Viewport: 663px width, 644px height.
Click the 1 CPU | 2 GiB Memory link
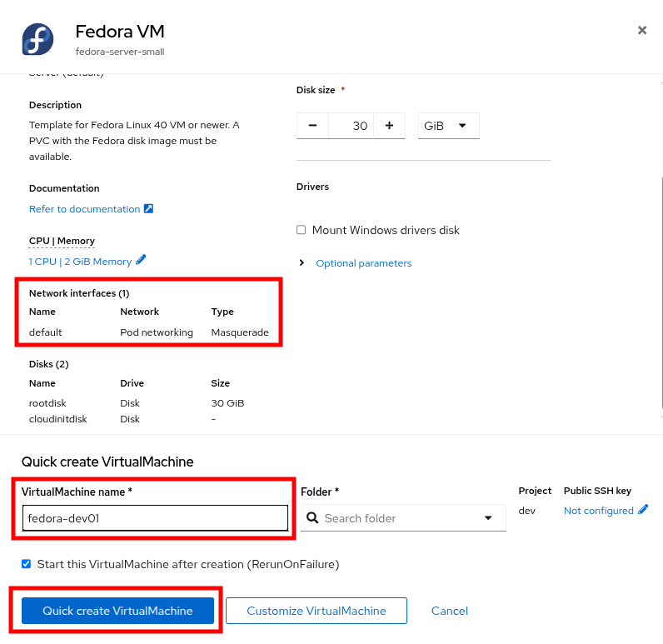pos(80,262)
